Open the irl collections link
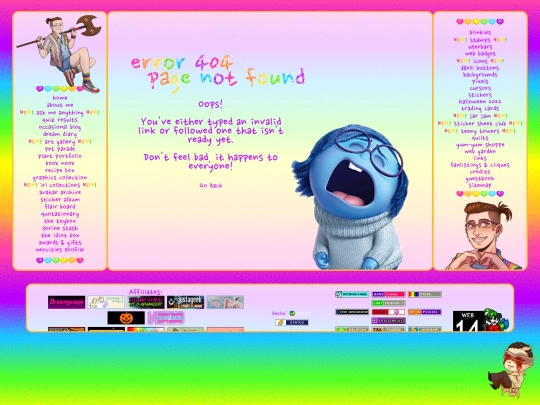This screenshot has height=405, width=540. tap(60, 185)
